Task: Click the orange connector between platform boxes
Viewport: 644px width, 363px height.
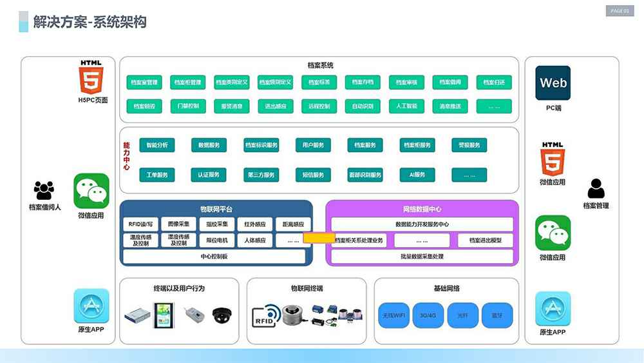Action: coord(318,238)
